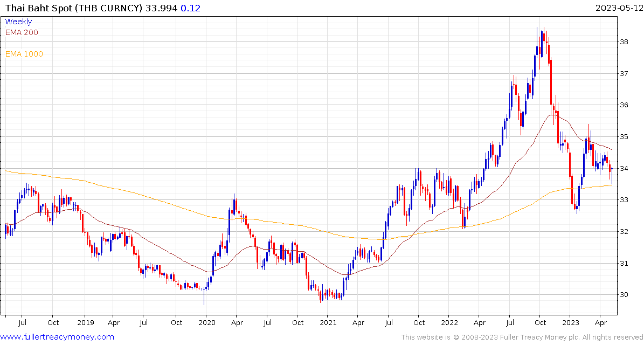This screenshot has width=644, height=345.
Task: Open the www.fullertreacymoney.com link
Action: coord(58,337)
